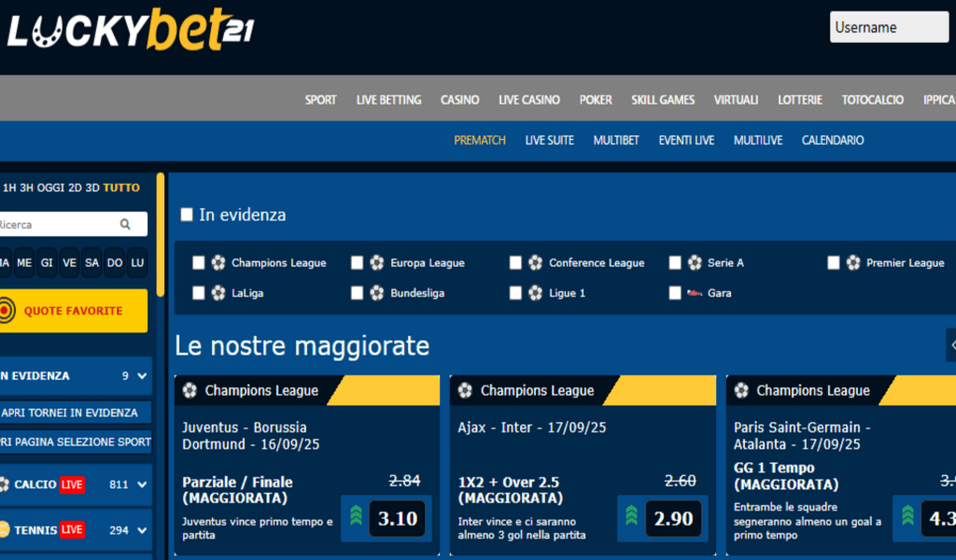The height and width of the screenshot is (560, 956).
Task: Open the Lotterie menu
Action: click(x=800, y=100)
